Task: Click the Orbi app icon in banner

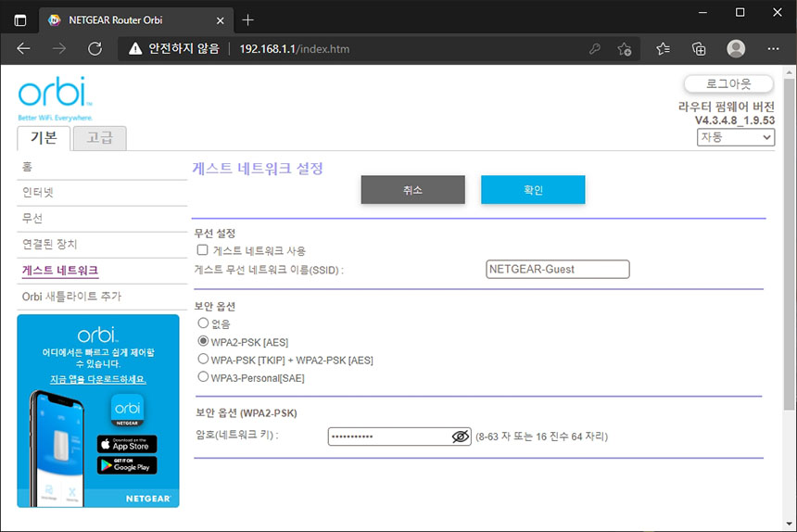Action: tap(127, 410)
